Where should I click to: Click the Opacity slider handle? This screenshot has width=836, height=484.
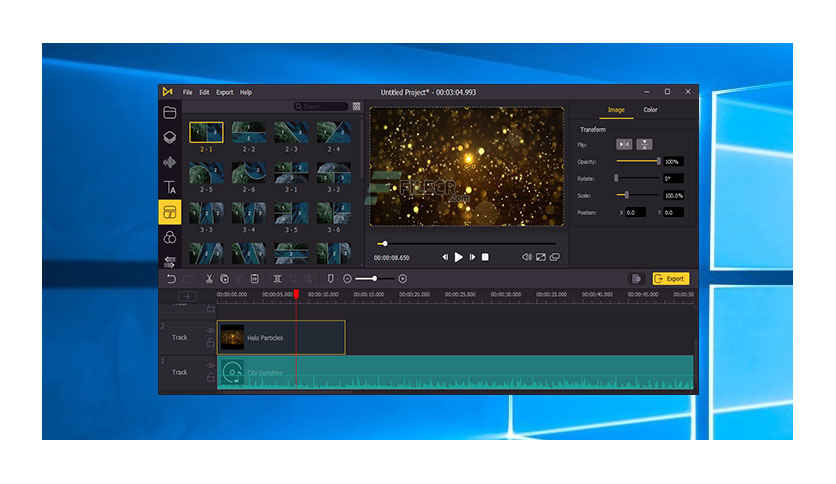(658, 161)
